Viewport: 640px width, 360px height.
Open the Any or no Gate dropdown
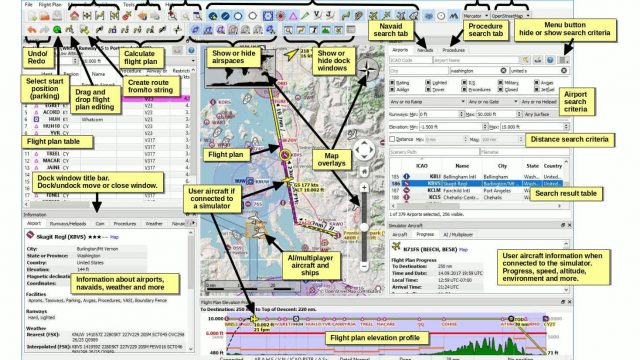tap(492, 102)
